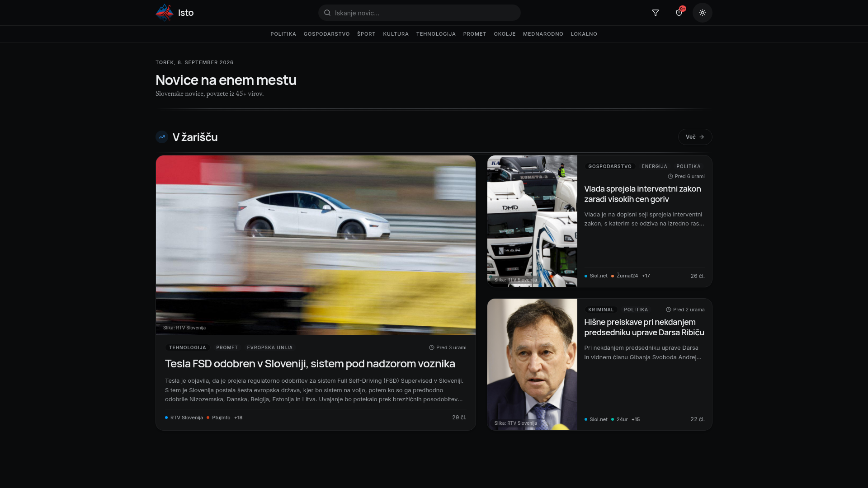Open Vlada sprejela interventni zakon headline
Image resolution: width=868 pixels, height=488 pixels.
point(642,194)
